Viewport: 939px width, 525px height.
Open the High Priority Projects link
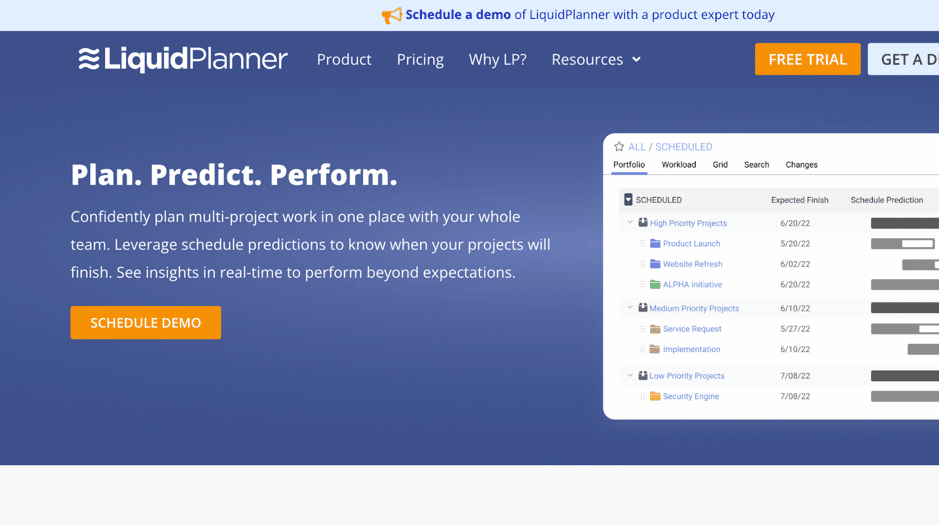tap(688, 223)
